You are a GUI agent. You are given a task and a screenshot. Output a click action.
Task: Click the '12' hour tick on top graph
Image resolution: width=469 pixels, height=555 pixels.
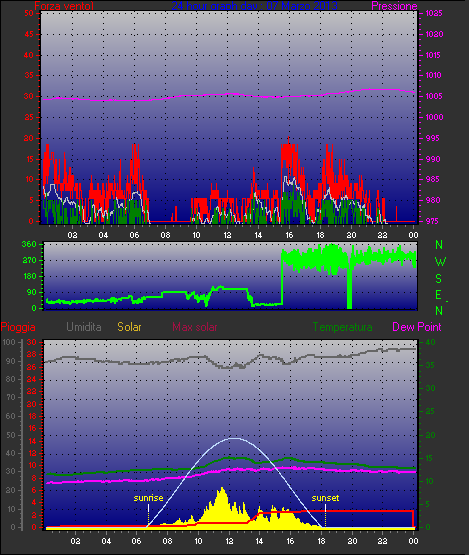227,235
